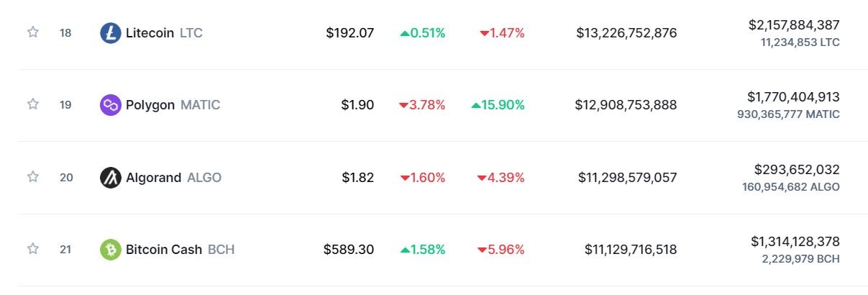
Task: Click the Bitcoin Cash green logo icon
Action: 110,250
